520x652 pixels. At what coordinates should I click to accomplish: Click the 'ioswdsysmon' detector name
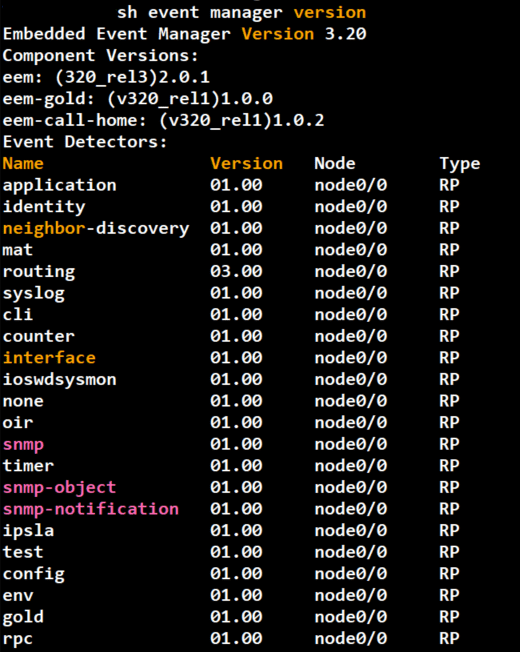[x=59, y=380]
